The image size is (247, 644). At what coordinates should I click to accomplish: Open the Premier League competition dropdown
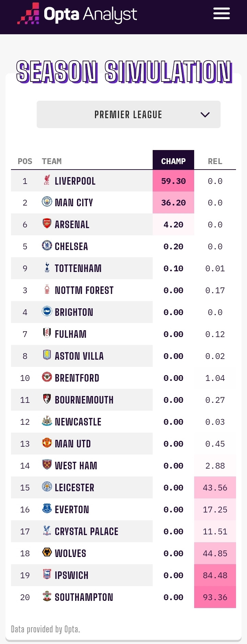(x=128, y=114)
